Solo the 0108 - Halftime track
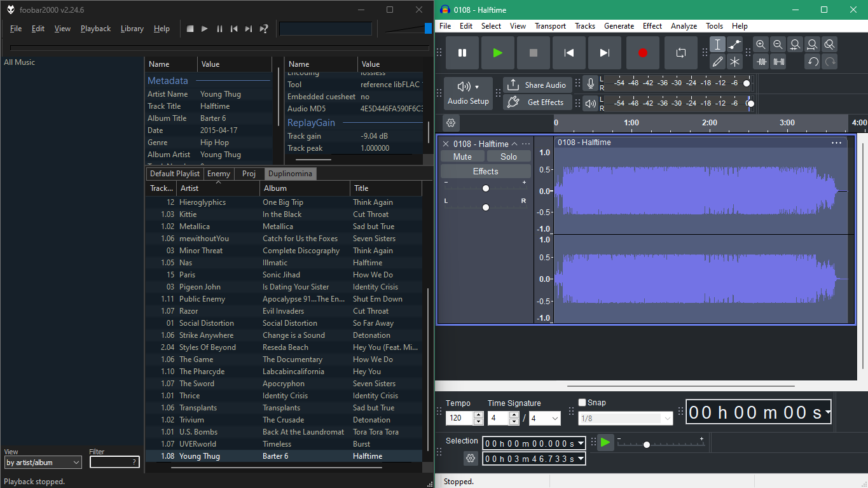The image size is (868, 488). pos(508,157)
